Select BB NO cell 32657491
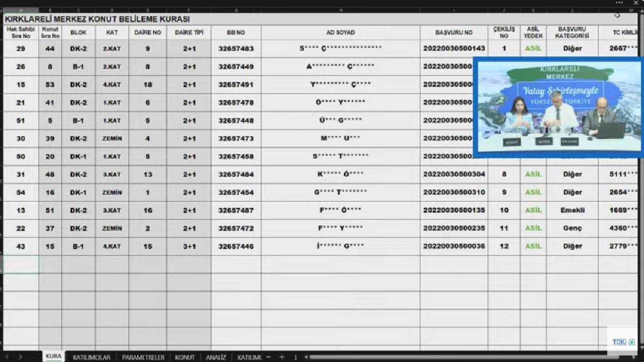 tap(236, 85)
